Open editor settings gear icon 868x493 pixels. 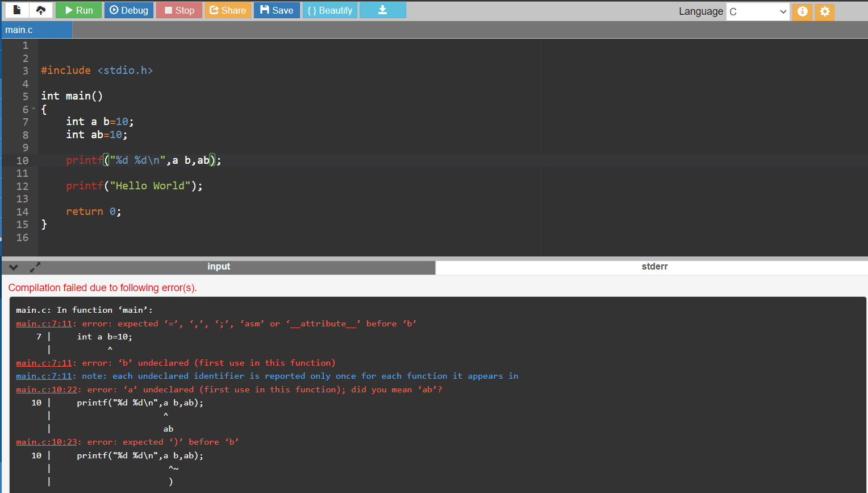pyautogui.click(x=825, y=11)
